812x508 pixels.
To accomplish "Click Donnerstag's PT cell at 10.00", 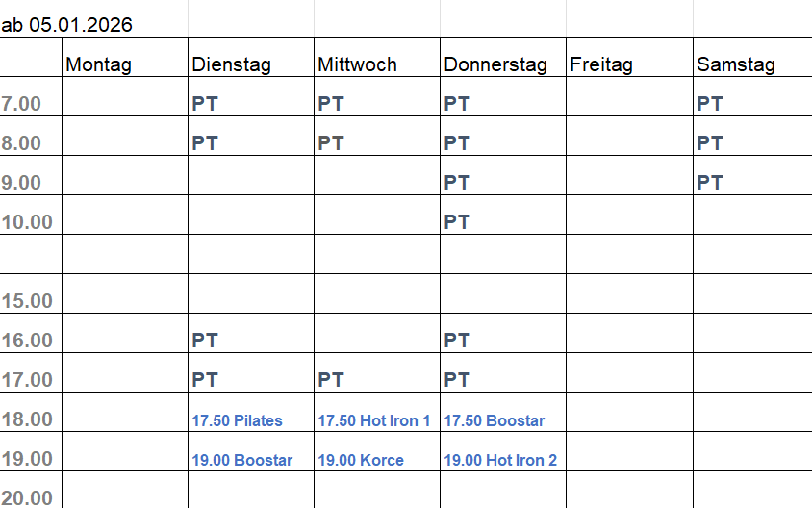I will (x=457, y=222).
